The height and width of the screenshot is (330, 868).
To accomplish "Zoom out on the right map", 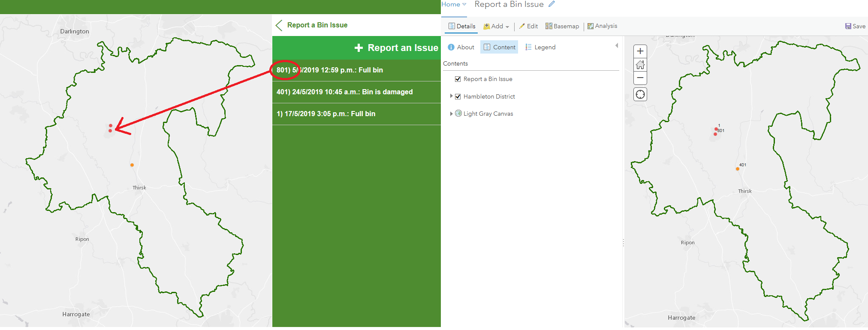I will (640, 78).
